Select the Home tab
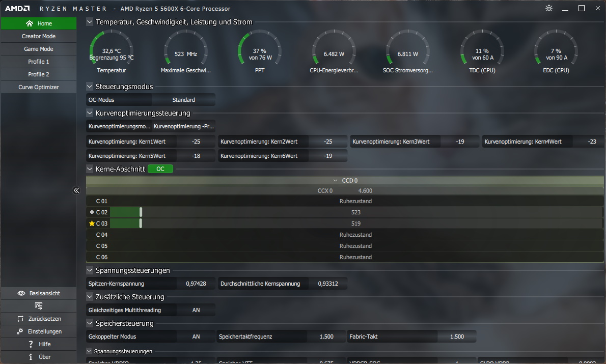Image resolution: width=606 pixels, height=364 pixels. point(39,23)
